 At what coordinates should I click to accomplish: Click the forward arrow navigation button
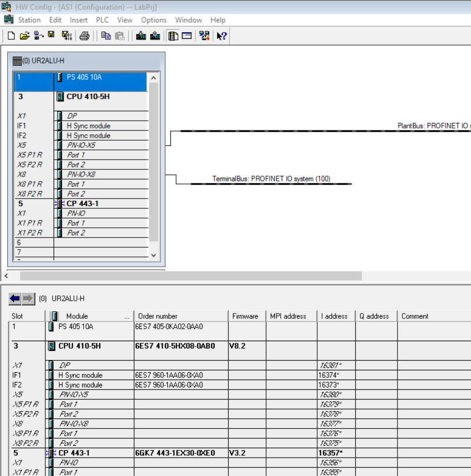tap(28, 299)
